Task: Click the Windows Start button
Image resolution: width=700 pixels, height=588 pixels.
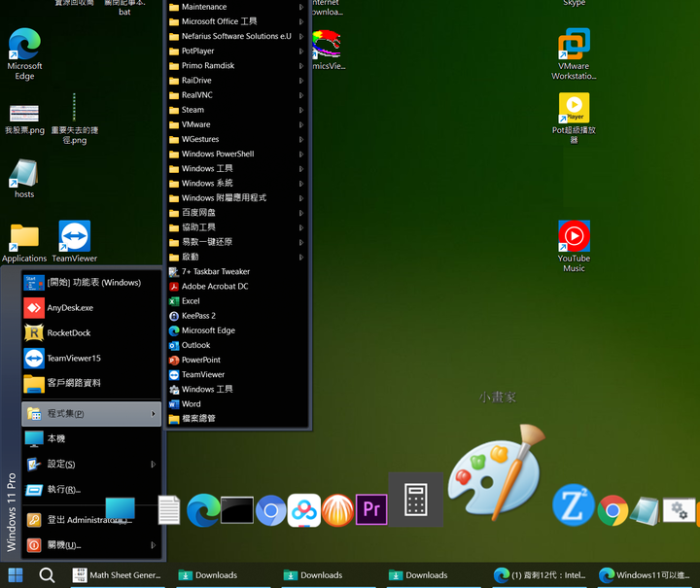Action: click(16, 575)
